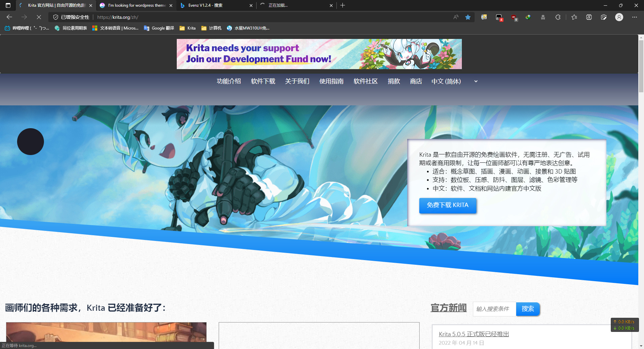
Task: Switch to the 正在加载 tab
Action: coord(296,5)
